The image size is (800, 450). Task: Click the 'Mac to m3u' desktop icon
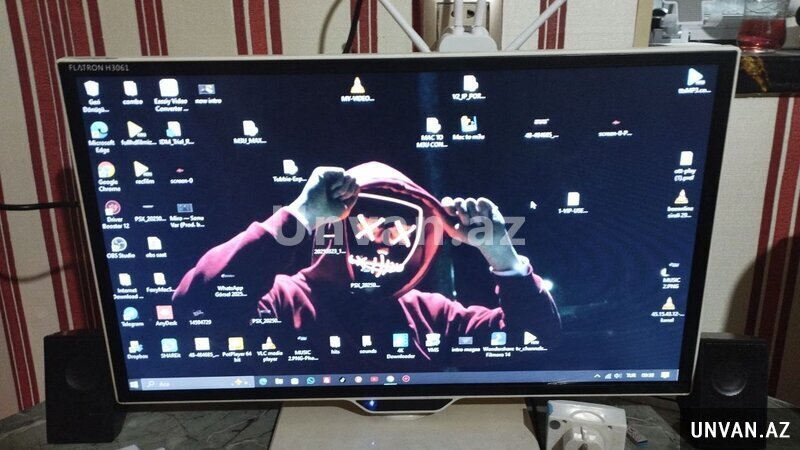pos(468,128)
